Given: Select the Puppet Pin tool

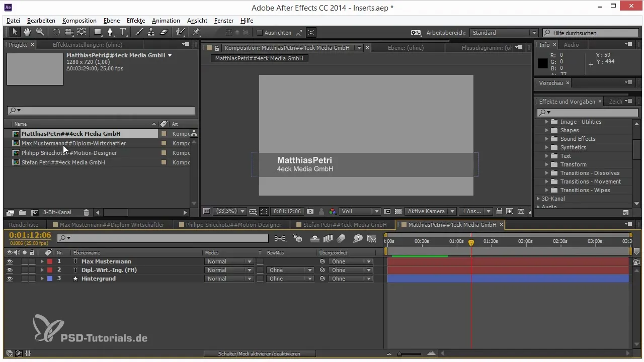Looking at the screenshot, I should 197,32.
